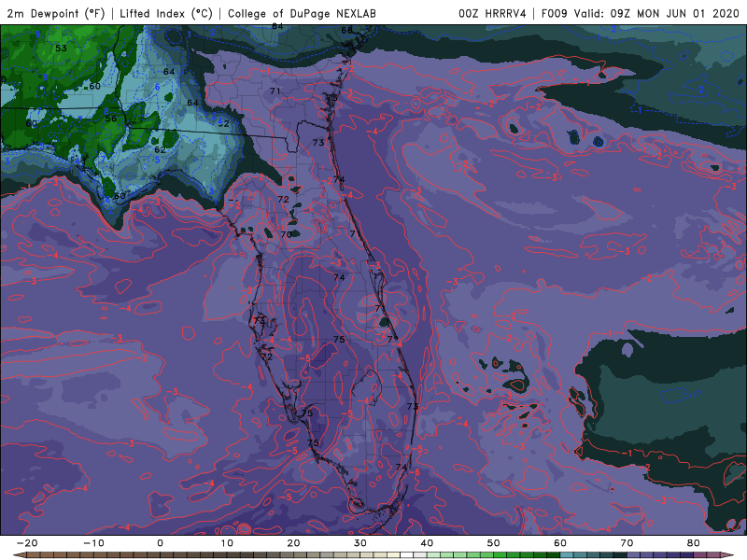The width and height of the screenshot is (747, 560).
Task: Click the 60 label on the color scale
Action: (x=560, y=543)
